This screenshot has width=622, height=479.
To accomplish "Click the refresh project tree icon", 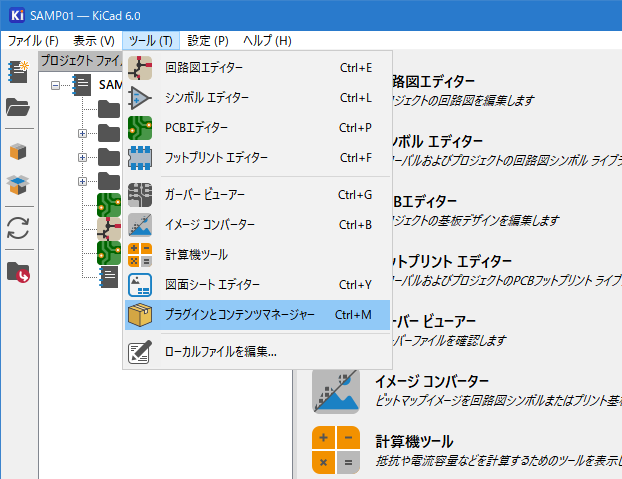I will click(x=18, y=228).
